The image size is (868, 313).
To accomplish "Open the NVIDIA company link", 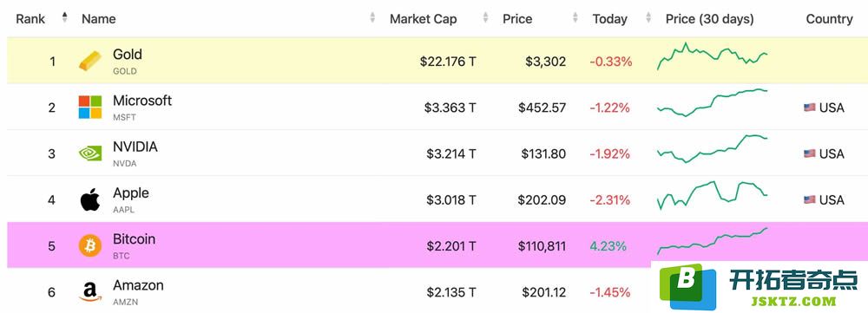I will [135, 147].
